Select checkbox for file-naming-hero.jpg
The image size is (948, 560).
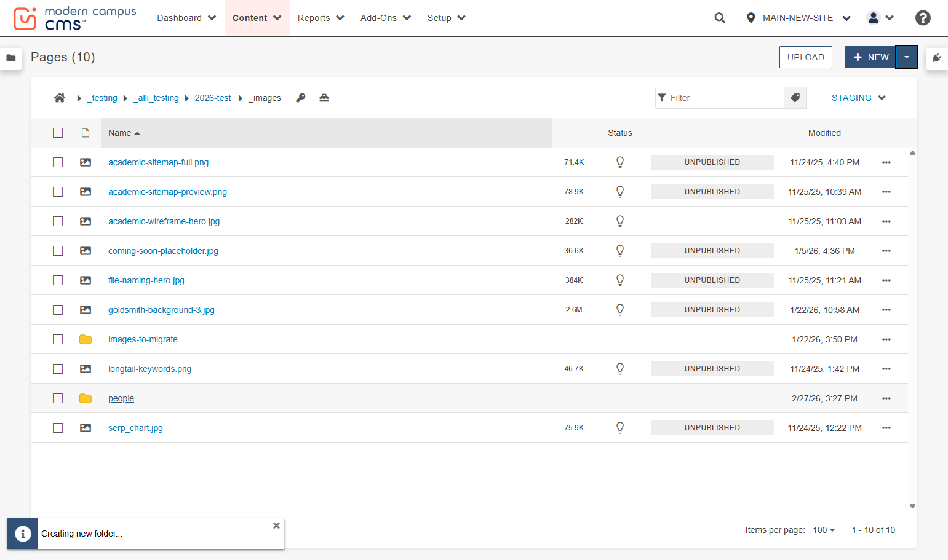click(58, 280)
